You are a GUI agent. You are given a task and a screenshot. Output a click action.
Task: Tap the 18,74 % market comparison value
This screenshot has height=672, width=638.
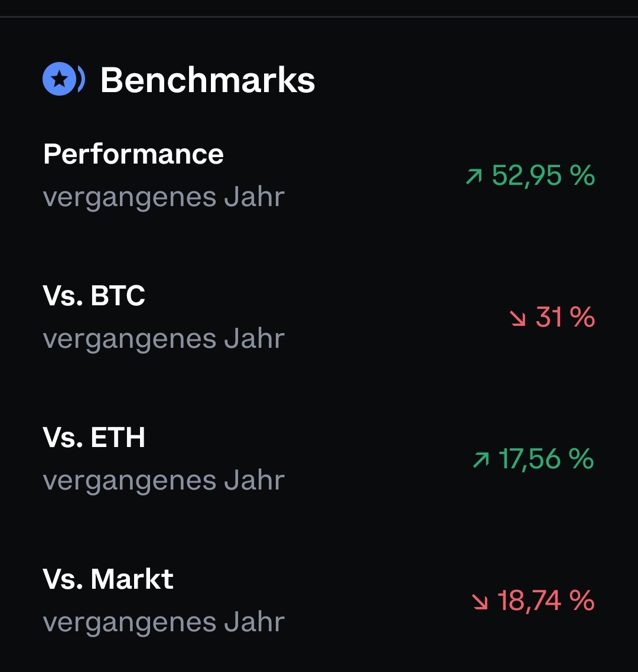click(x=545, y=601)
